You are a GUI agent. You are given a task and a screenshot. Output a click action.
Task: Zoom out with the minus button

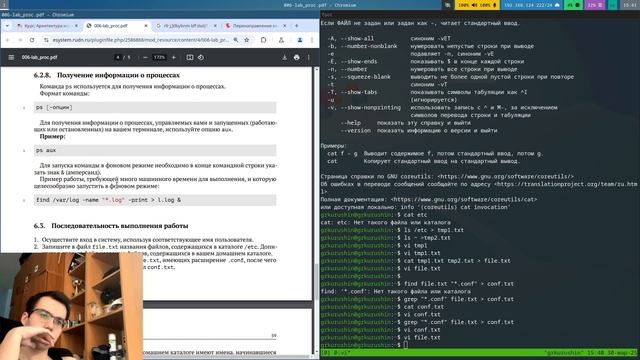(146, 58)
